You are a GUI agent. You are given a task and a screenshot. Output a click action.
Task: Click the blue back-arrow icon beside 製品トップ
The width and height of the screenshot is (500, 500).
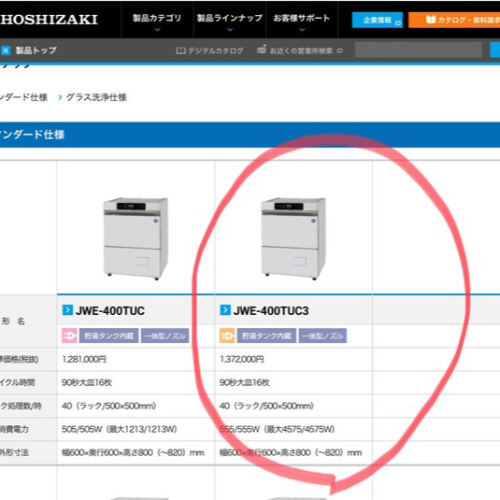click(x=6, y=50)
